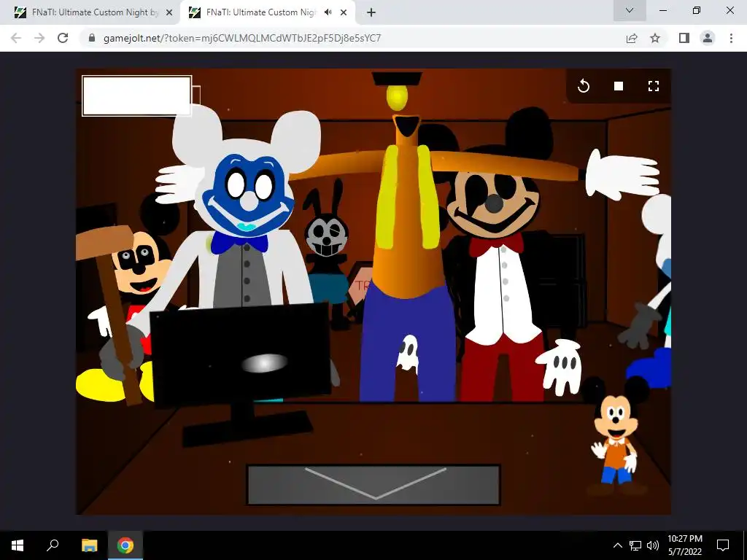Screen dimensions: 747x560
Task: Bookmark this page with the star icon
Action: click(x=655, y=38)
